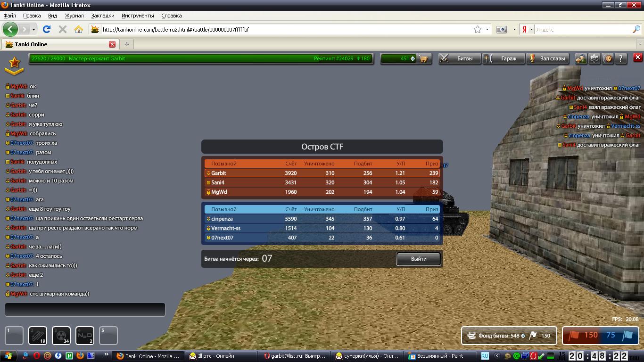Stop loading page button

coord(62,29)
